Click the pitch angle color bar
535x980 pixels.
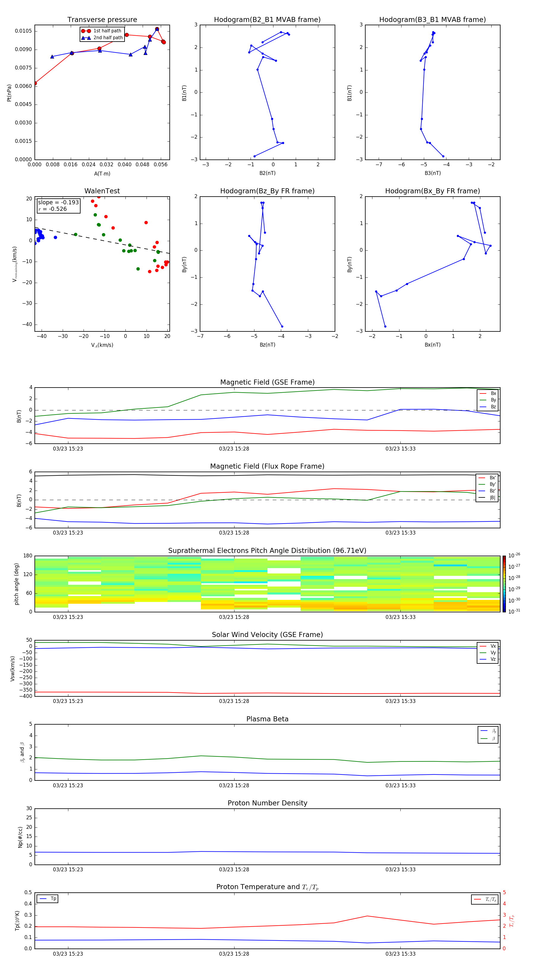click(x=504, y=584)
